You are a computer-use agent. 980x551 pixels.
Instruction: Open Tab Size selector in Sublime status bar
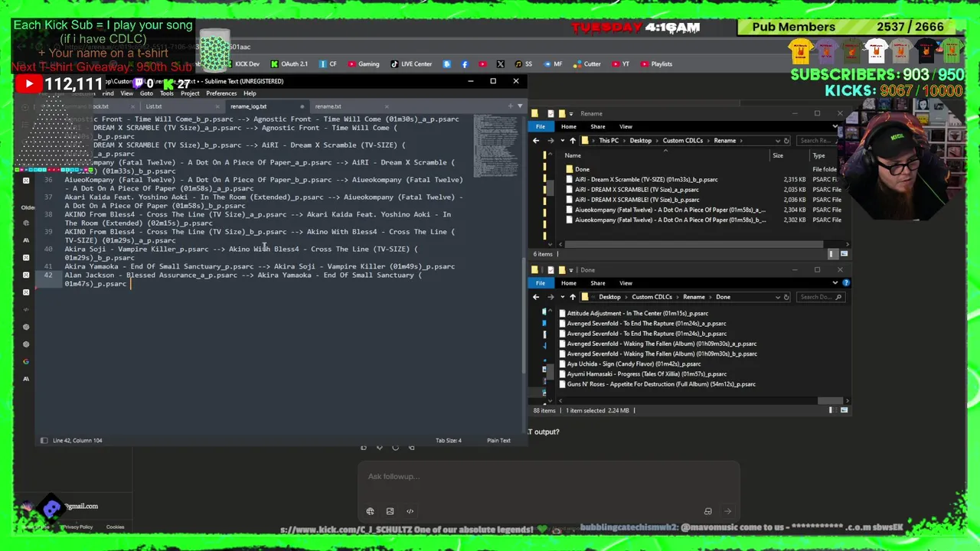[449, 441]
